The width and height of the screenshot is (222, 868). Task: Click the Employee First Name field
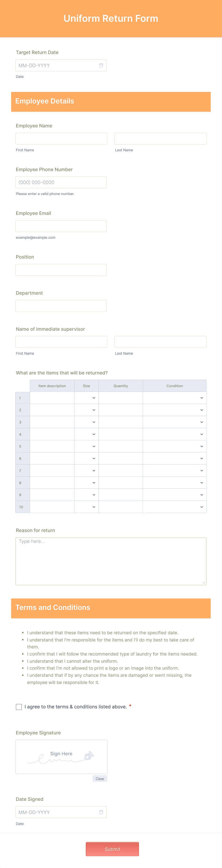point(61,138)
